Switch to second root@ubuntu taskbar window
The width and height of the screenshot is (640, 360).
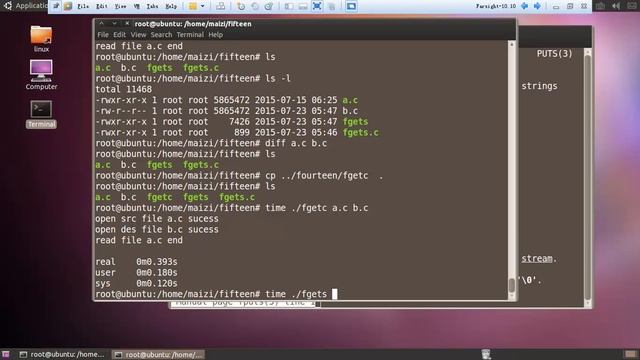[x=158, y=354]
